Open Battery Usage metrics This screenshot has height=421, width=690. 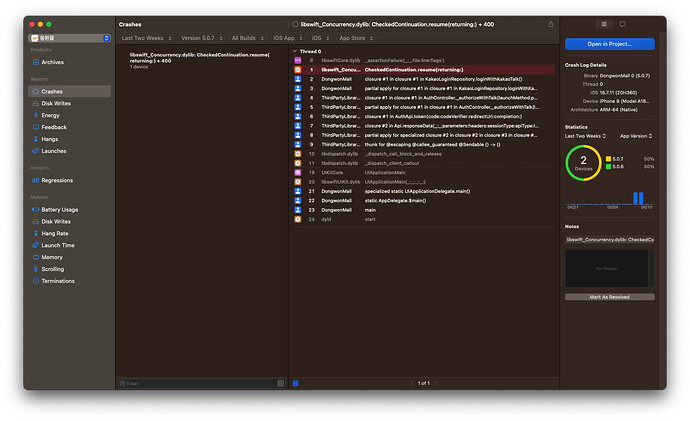click(55, 210)
